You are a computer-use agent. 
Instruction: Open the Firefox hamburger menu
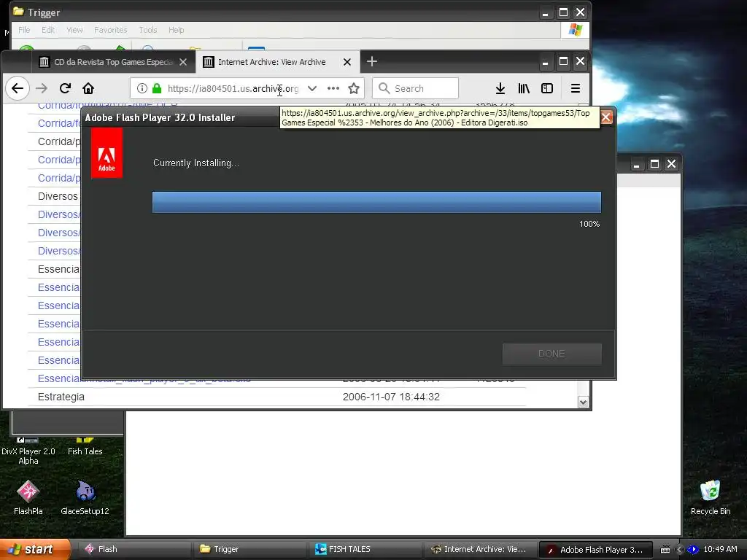click(576, 88)
